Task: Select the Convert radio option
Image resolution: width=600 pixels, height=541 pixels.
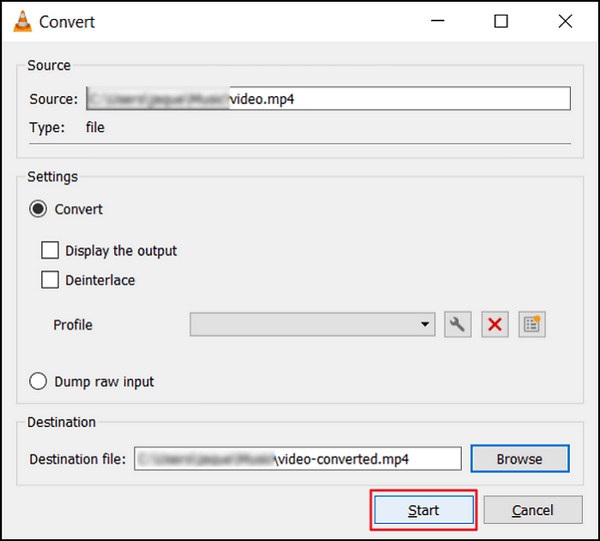Action: (x=39, y=210)
